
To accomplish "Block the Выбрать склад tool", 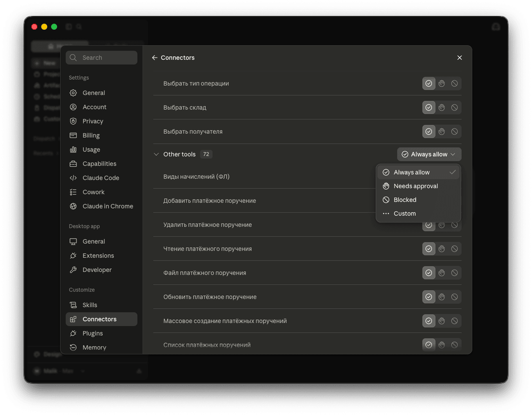I will [x=454, y=107].
